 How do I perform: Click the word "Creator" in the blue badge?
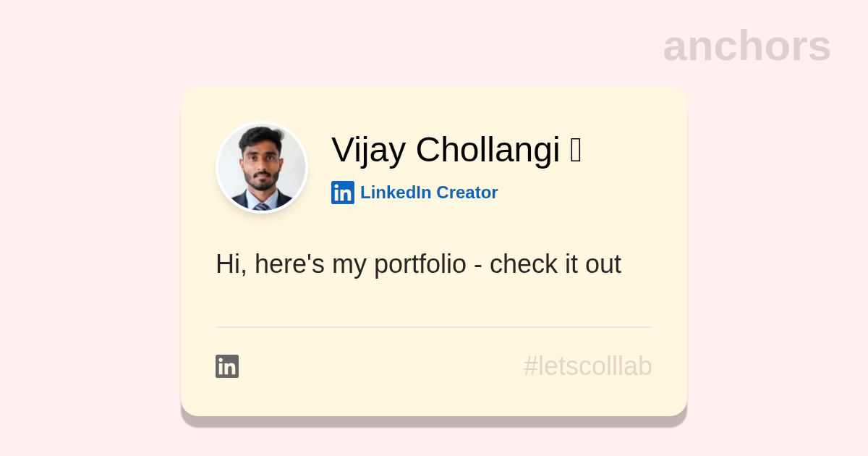click(467, 193)
